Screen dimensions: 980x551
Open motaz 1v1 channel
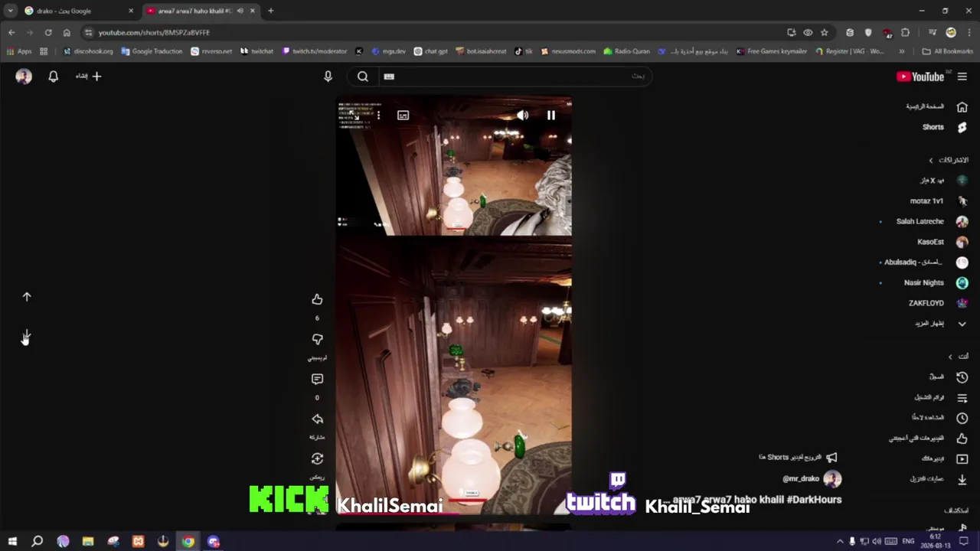tap(938, 201)
